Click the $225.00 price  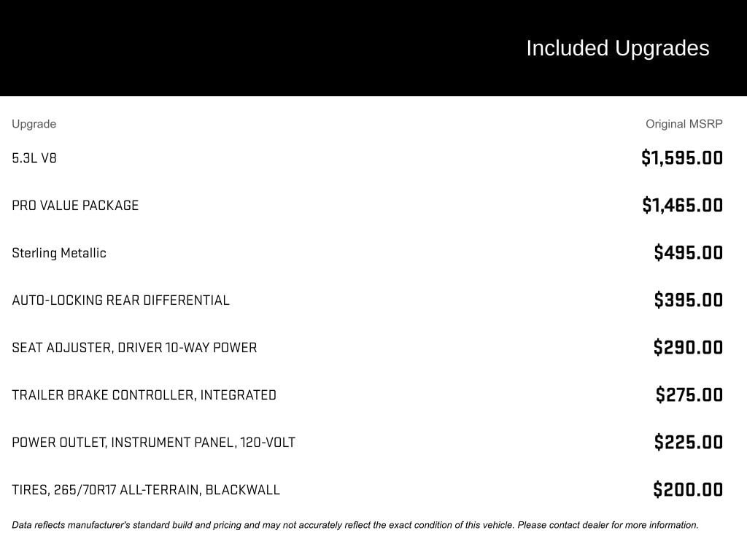click(x=688, y=443)
